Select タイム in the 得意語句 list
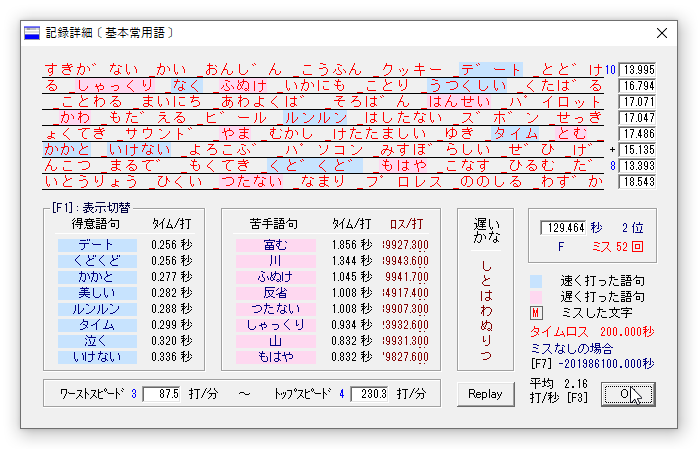This screenshot has height=449, width=698. click(x=97, y=325)
